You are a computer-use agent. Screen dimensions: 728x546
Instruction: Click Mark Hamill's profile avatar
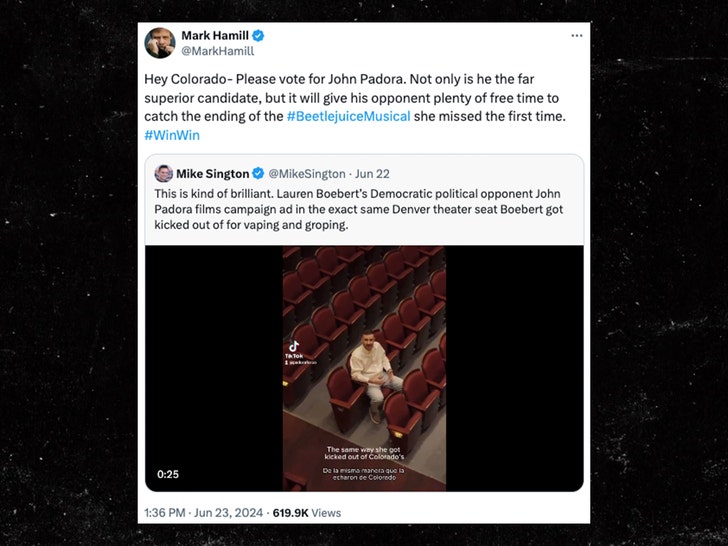160,42
